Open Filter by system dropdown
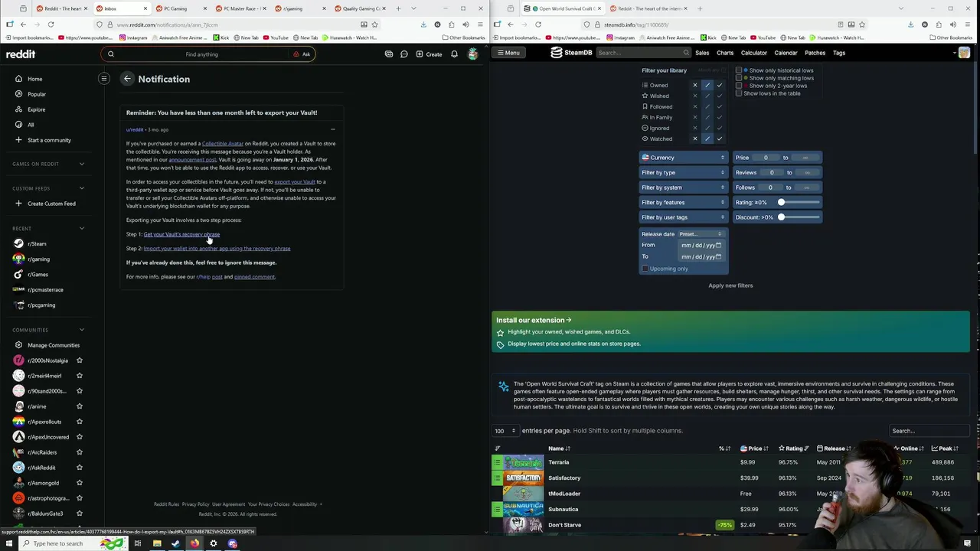Viewport: 980px width, 551px height. tap(683, 187)
